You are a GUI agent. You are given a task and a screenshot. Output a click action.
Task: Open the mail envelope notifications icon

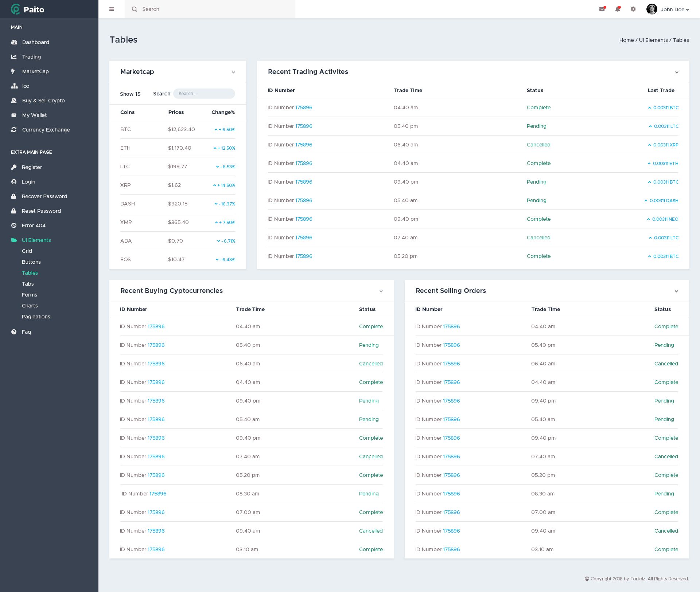(x=602, y=9)
